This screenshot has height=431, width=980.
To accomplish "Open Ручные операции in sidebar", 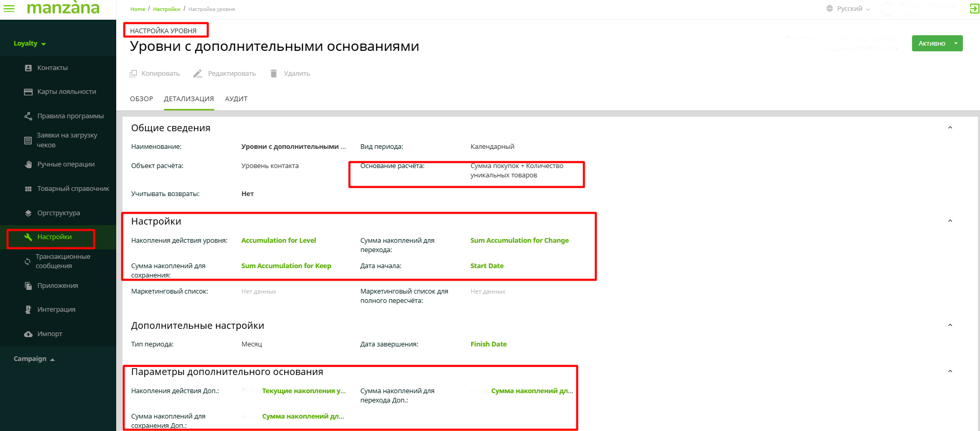I will 65,164.
